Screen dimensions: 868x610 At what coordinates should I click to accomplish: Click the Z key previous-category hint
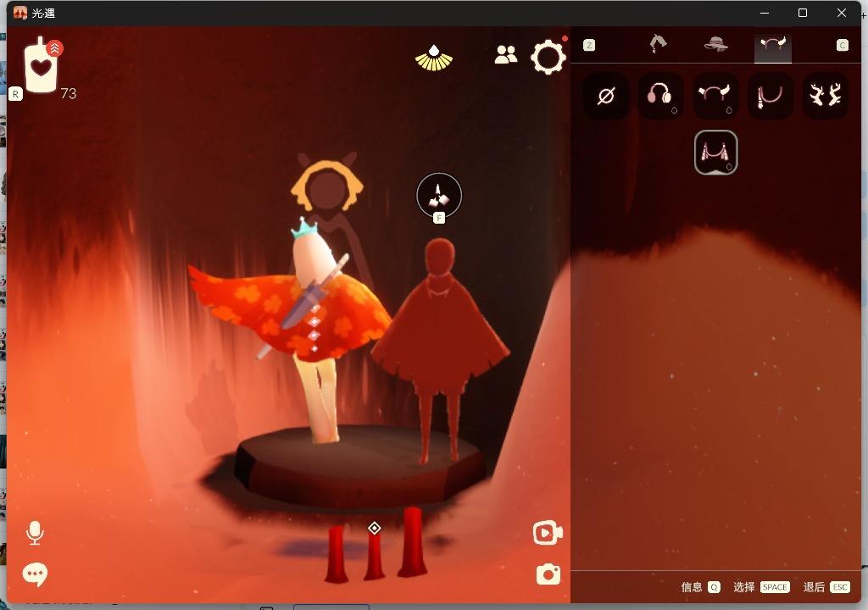point(589,45)
